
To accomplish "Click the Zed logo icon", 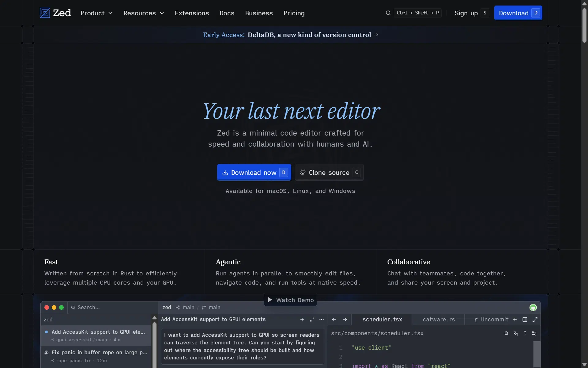I will click(45, 13).
